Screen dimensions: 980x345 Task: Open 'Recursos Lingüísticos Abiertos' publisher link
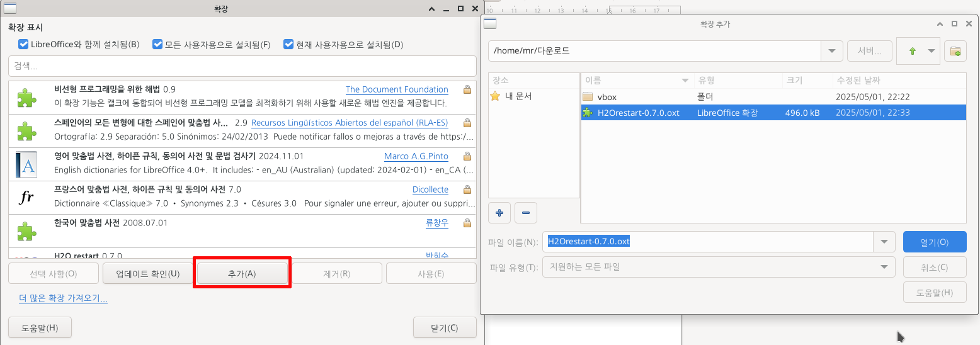click(350, 123)
